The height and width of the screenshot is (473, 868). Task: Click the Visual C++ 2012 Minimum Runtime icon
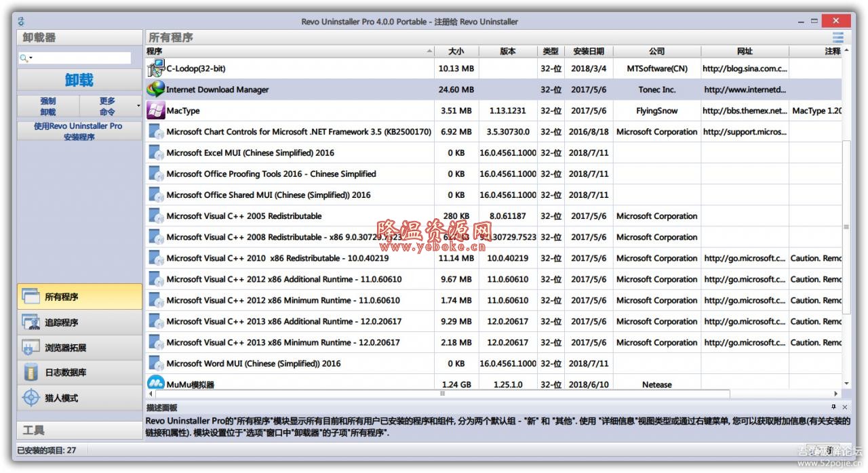pos(156,300)
